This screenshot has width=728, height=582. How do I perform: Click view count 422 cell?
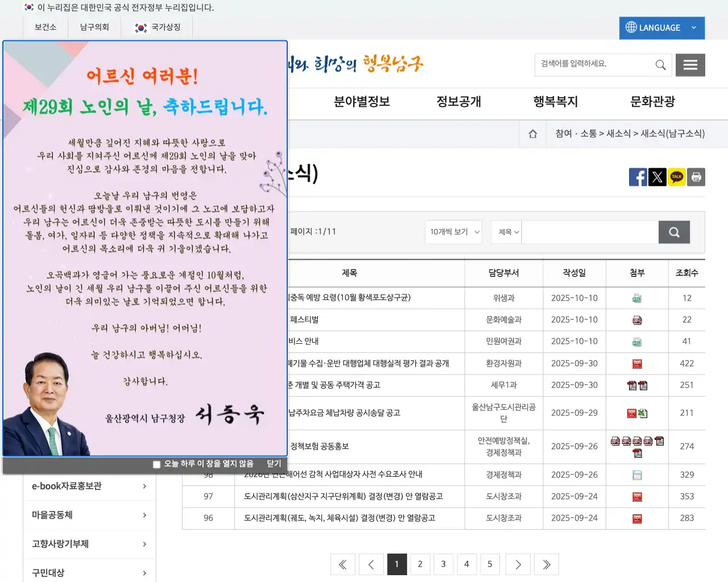pyautogui.click(x=686, y=364)
